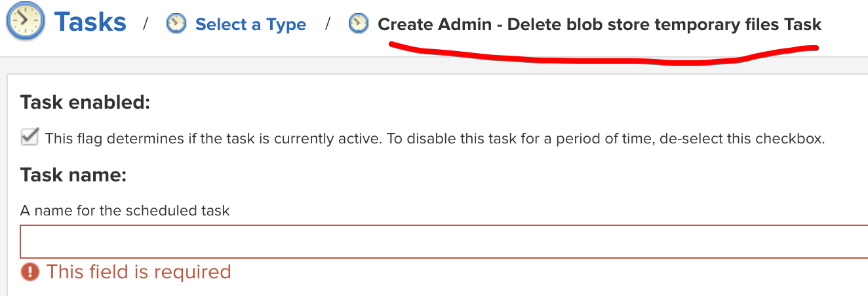
Task: Click the slash separator after Select a Type
Action: 327,25
